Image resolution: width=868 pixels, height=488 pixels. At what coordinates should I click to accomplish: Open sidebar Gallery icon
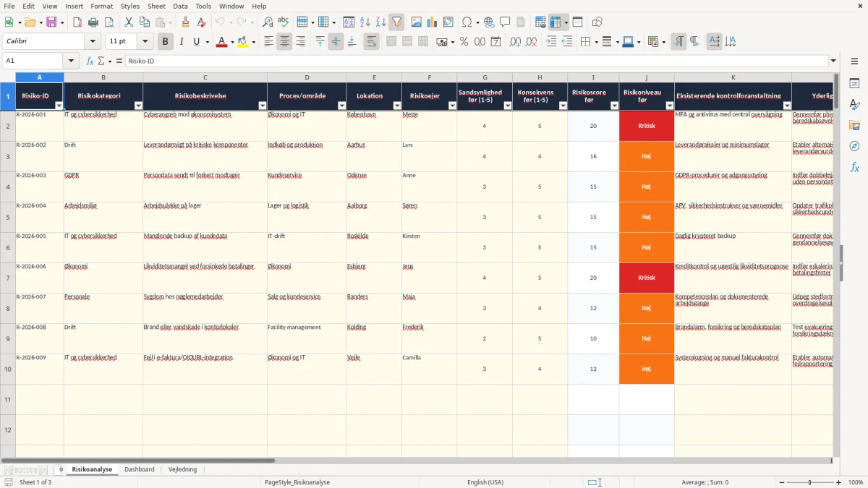point(854,126)
